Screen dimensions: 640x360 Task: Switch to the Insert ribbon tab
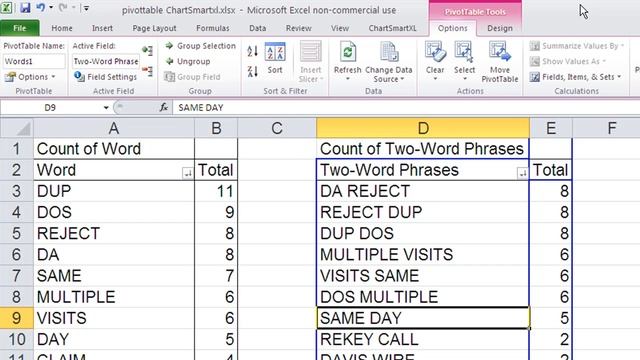(x=102, y=28)
